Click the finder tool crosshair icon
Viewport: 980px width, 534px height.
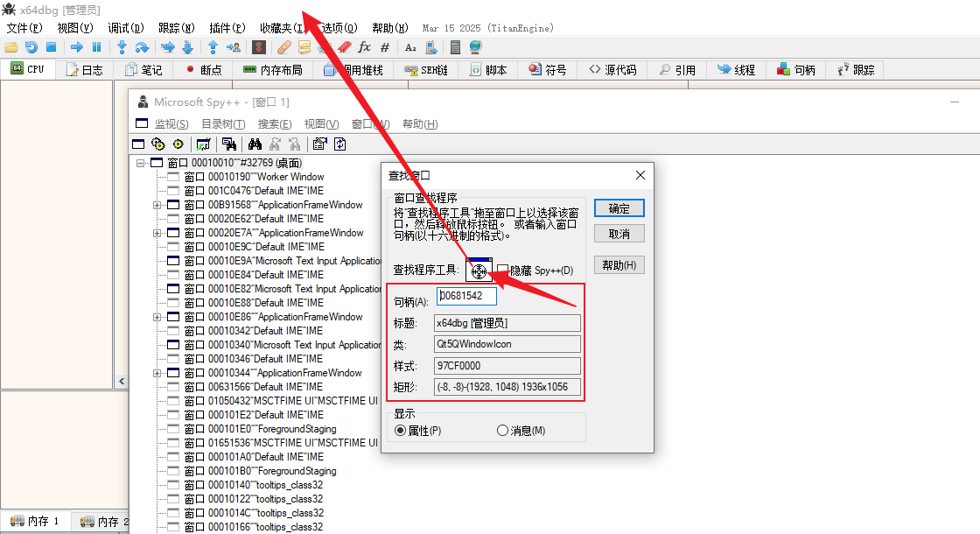coord(478,271)
